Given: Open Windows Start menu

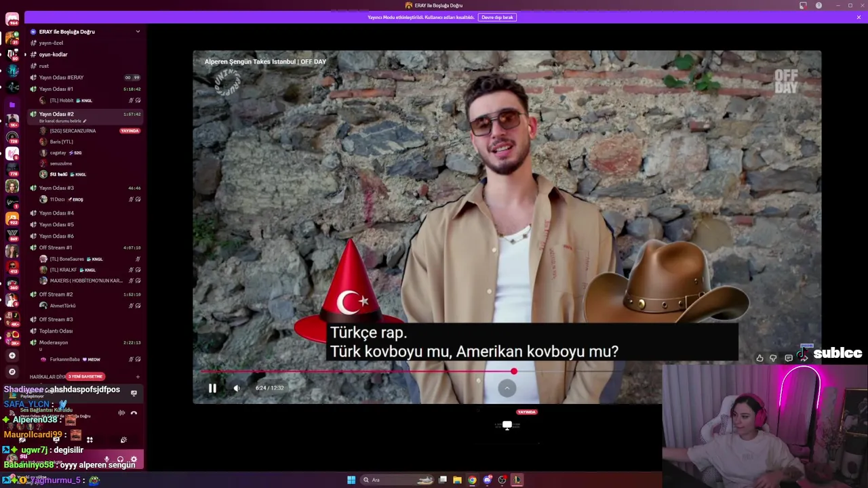Looking at the screenshot, I should point(351,480).
